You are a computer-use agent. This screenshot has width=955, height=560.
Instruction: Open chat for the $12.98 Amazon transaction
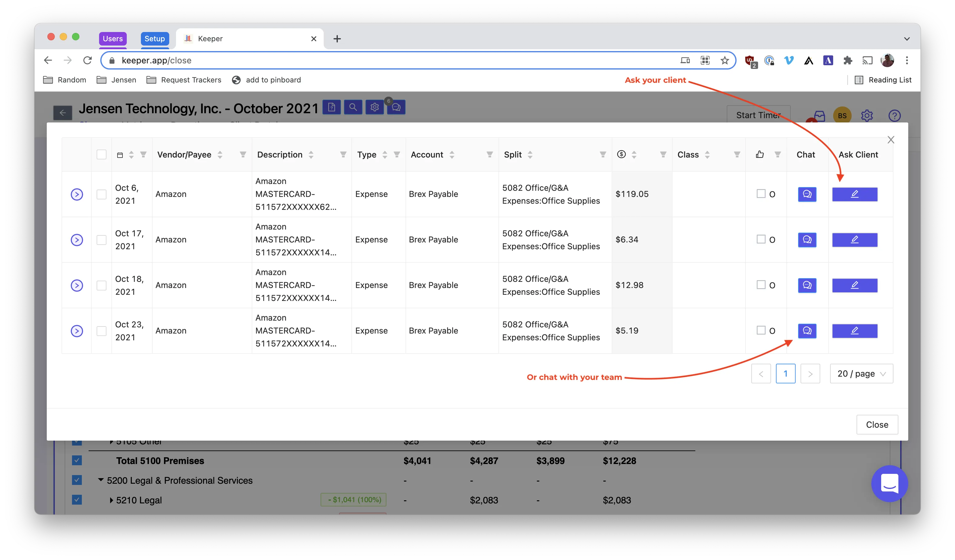(807, 285)
